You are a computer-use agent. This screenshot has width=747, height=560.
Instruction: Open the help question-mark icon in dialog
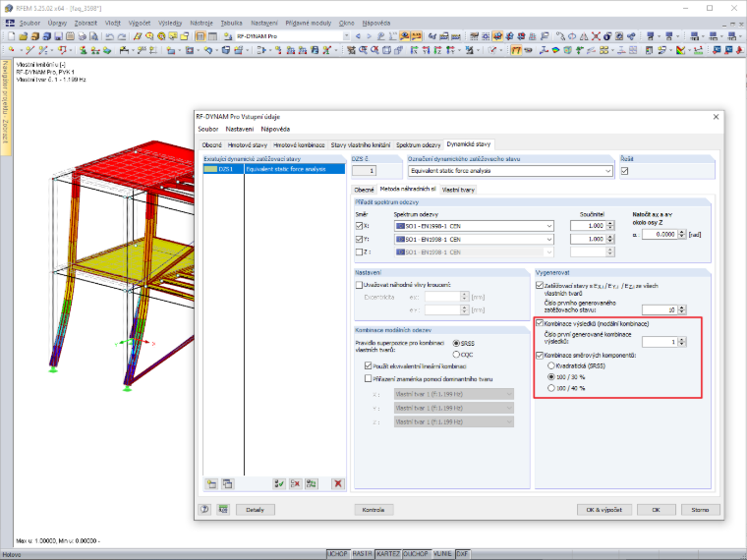click(204, 510)
